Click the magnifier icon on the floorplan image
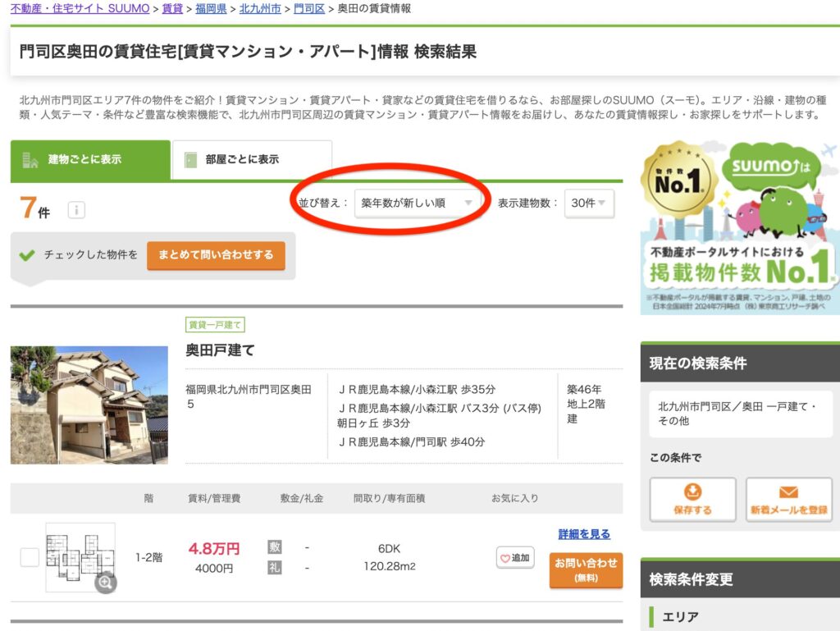The image size is (840, 631). pos(106,583)
